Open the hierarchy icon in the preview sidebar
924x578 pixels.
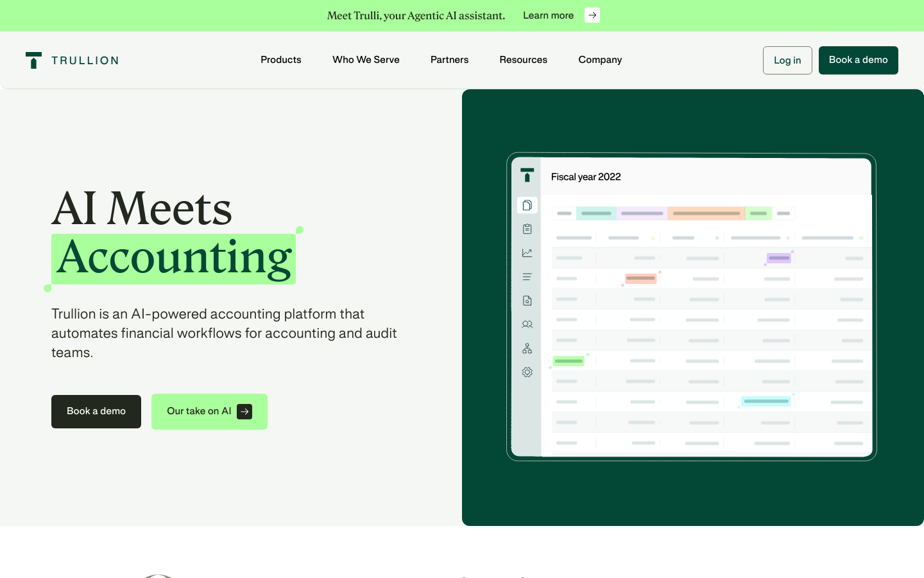527,348
